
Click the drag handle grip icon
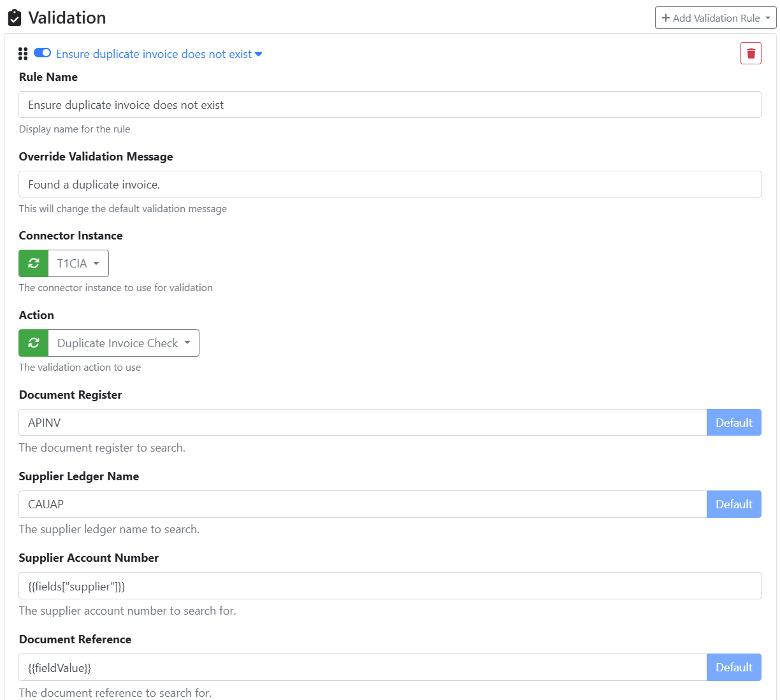point(23,54)
